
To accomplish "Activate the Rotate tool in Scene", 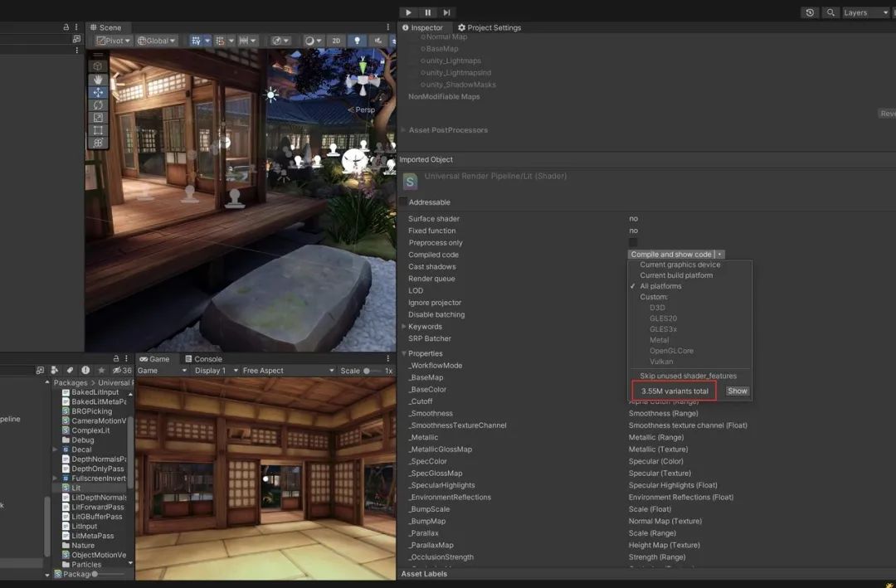I will coord(98,104).
